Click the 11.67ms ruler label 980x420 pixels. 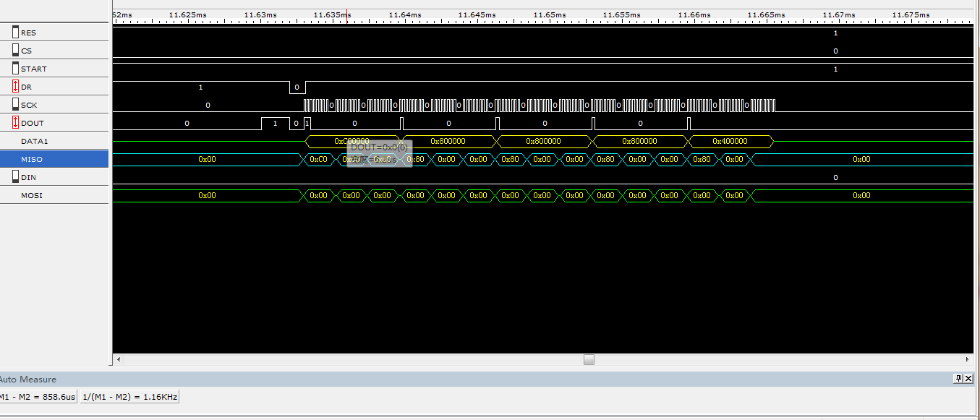(839, 14)
